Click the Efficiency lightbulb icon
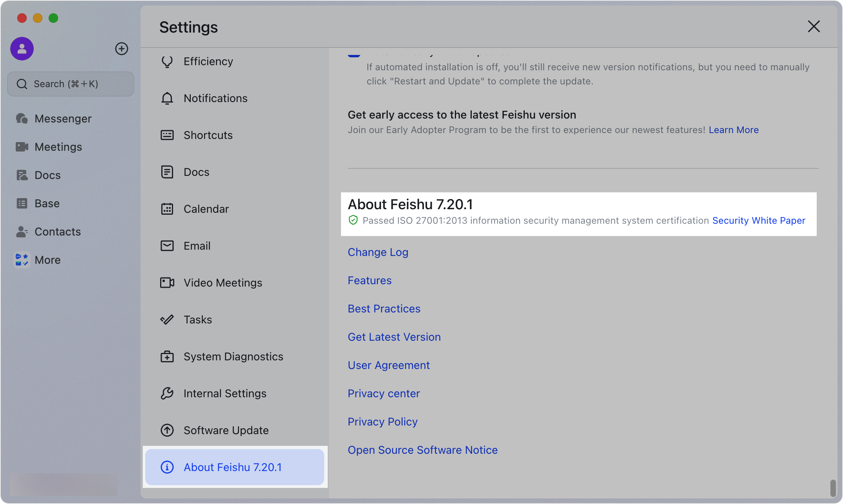 coord(167,62)
